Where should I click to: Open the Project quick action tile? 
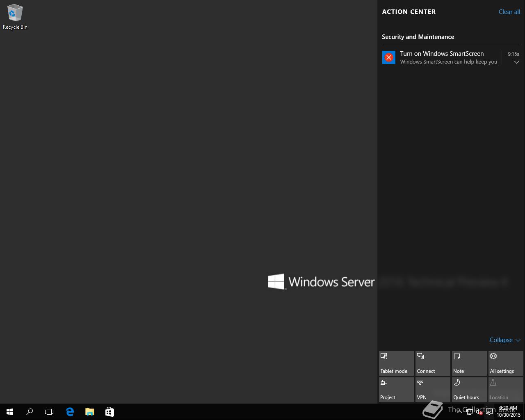coord(396,389)
